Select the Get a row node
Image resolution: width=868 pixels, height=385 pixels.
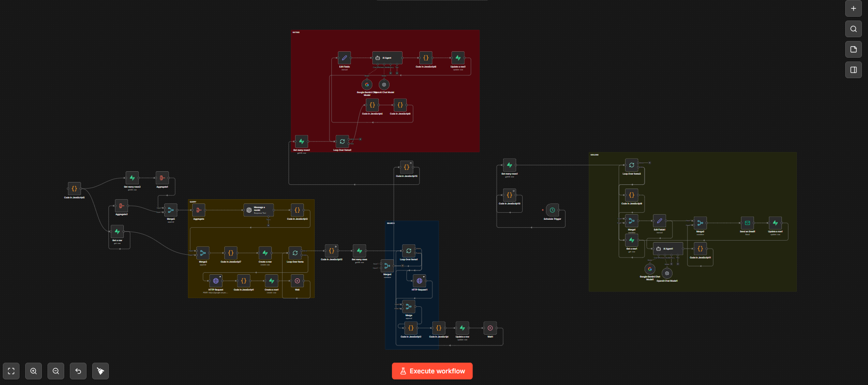pyautogui.click(x=117, y=231)
